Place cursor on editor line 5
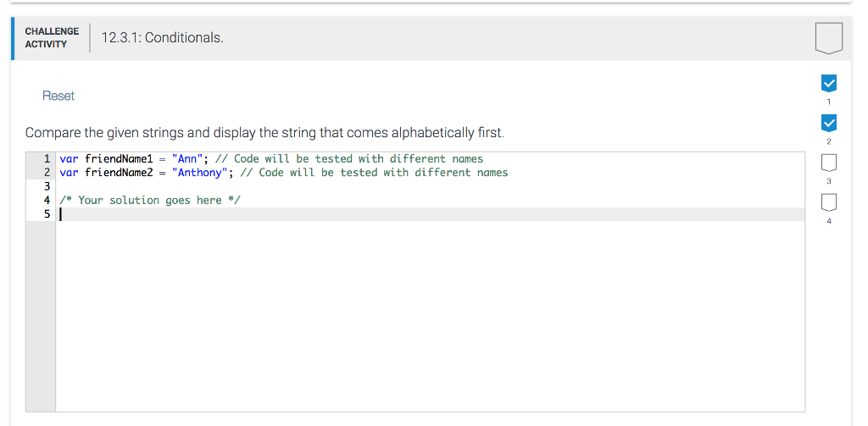Screen dimensions: 868x426 point(430,214)
